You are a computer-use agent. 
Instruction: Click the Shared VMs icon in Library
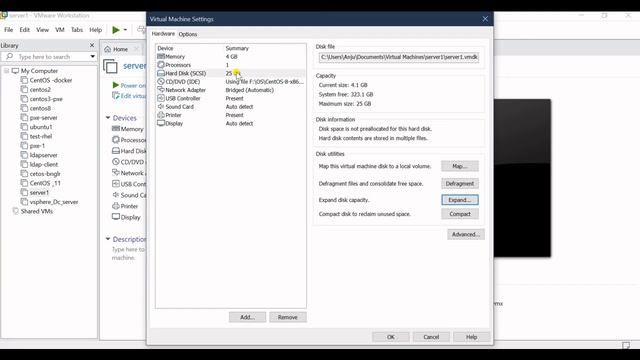pos(16,211)
